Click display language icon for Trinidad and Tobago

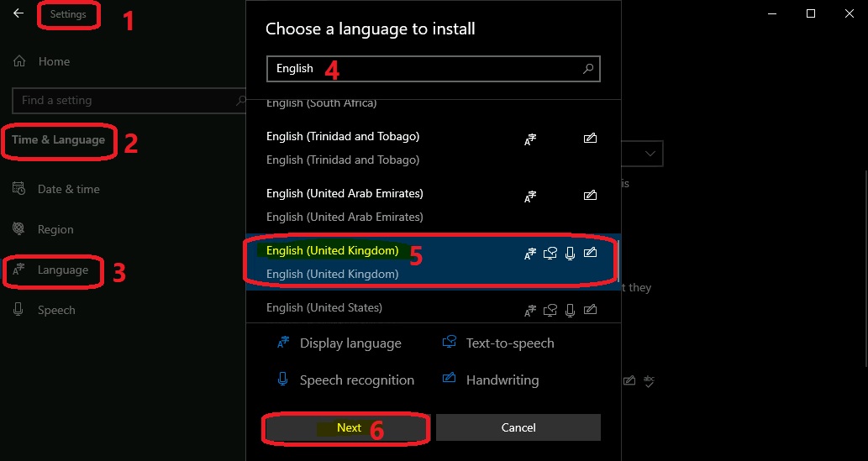pyautogui.click(x=530, y=139)
